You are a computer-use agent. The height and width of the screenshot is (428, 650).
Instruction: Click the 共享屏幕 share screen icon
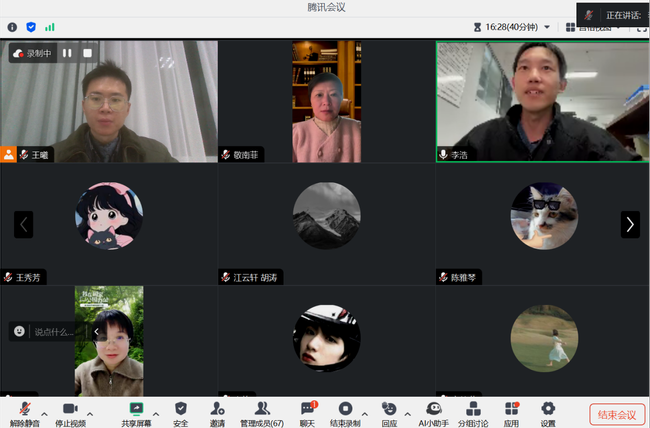137,410
